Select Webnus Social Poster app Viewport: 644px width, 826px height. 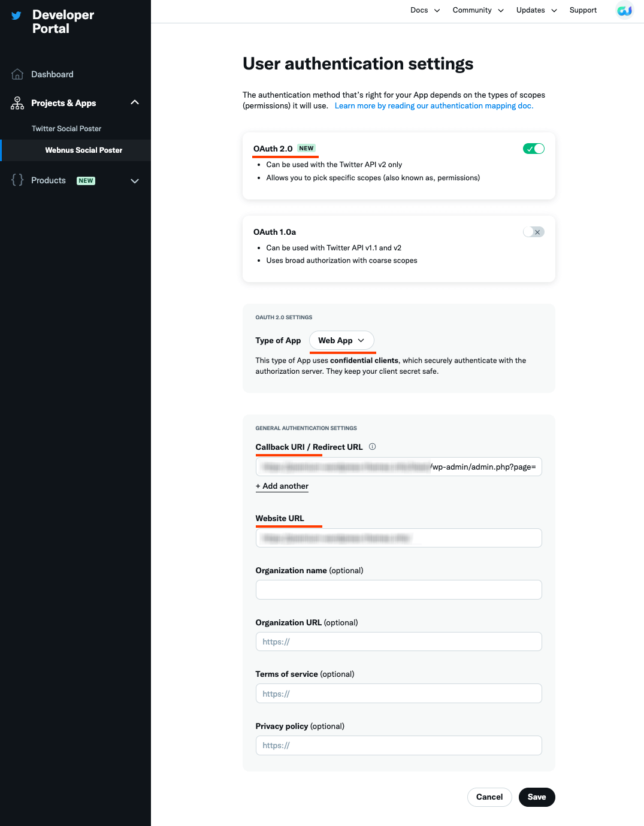coord(84,150)
